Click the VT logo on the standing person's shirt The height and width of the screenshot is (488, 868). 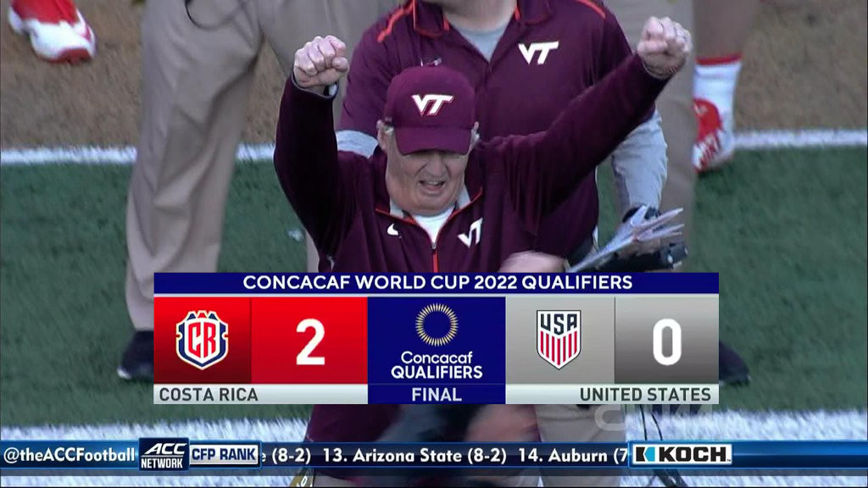538,53
